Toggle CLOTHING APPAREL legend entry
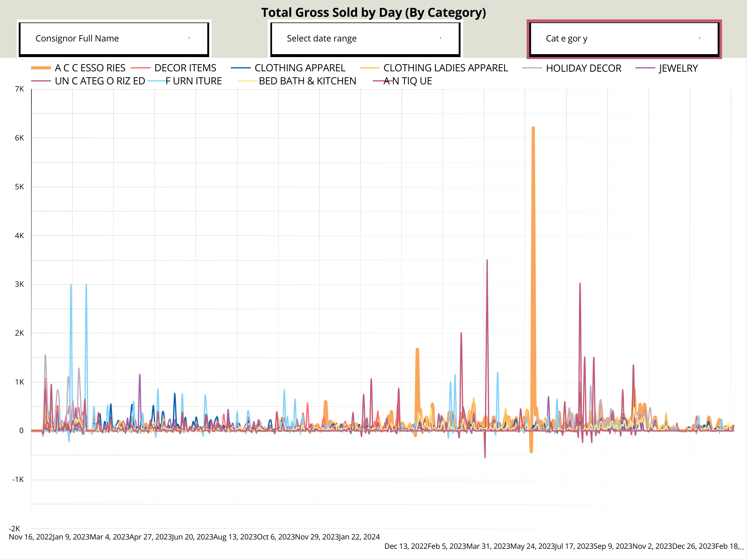This screenshot has height=560, width=747. (x=300, y=68)
